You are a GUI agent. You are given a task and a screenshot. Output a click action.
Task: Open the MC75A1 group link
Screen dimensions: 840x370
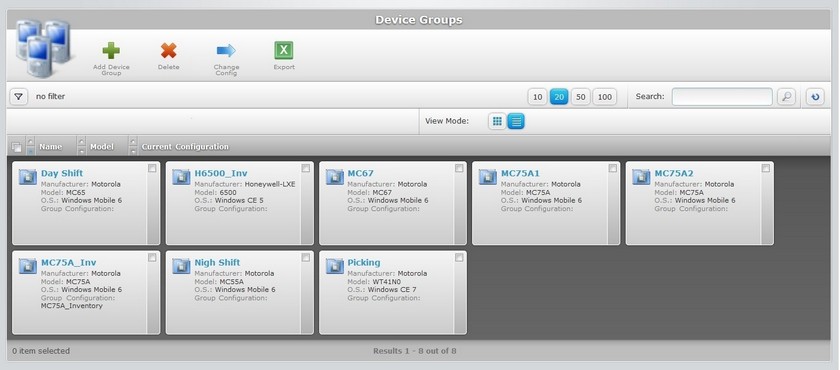pos(520,173)
